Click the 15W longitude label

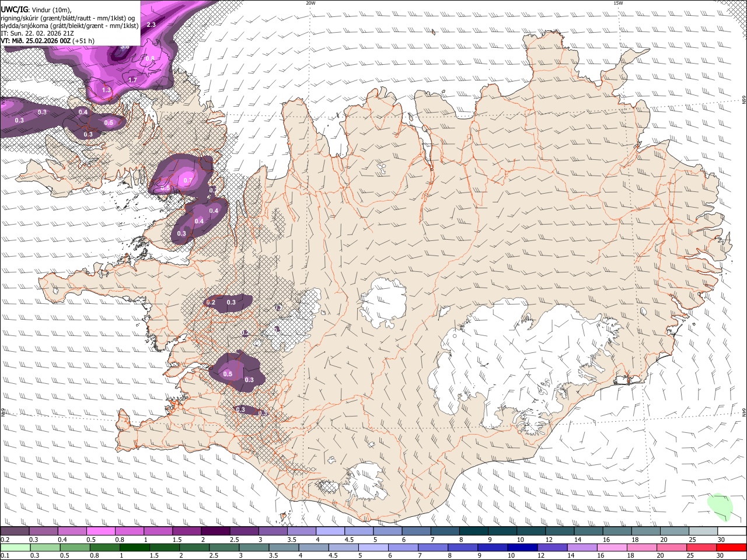(618, 3)
